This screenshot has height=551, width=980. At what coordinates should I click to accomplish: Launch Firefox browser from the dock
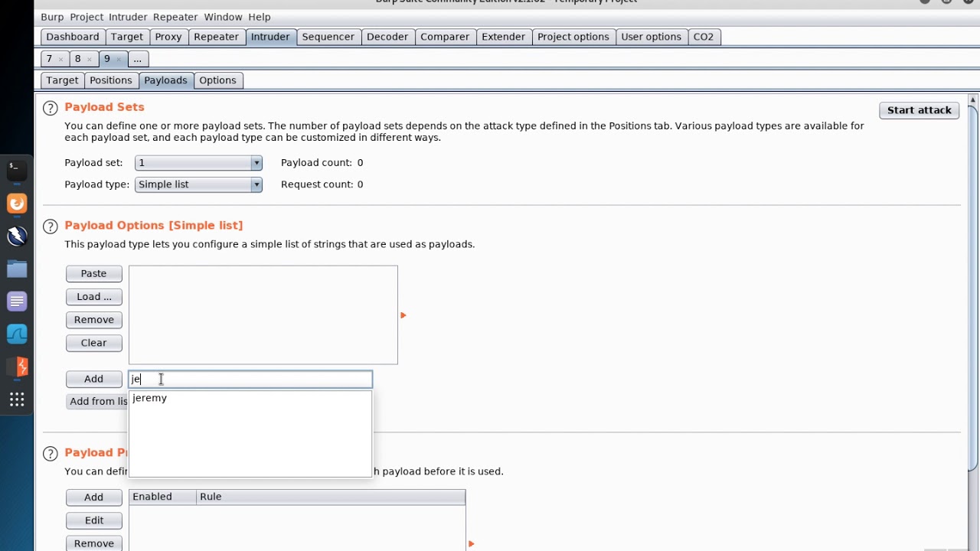pos(17,204)
